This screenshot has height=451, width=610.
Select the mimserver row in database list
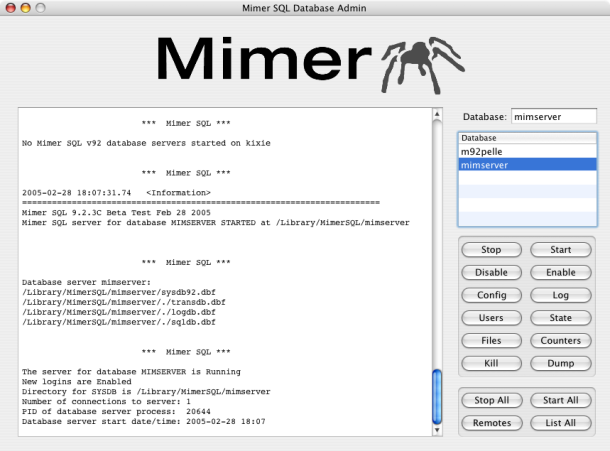tap(528, 165)
